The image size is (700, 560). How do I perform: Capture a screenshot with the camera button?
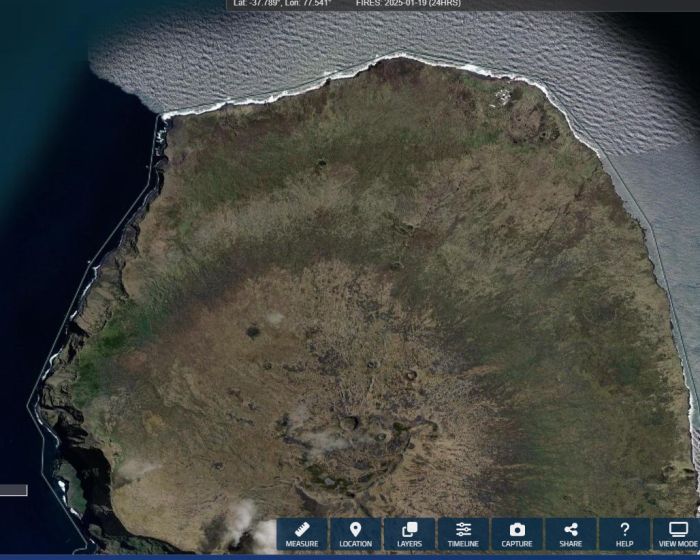tap(517, 534)
